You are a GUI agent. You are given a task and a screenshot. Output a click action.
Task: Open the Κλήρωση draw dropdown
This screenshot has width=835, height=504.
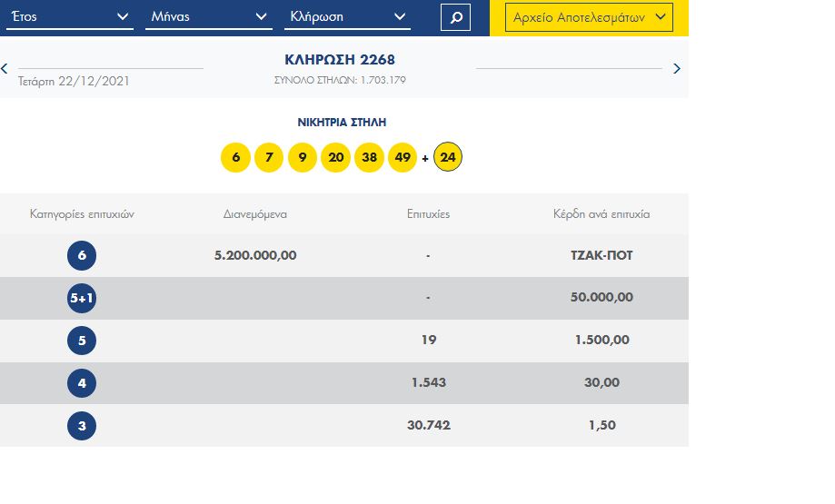tap(347, 17)
